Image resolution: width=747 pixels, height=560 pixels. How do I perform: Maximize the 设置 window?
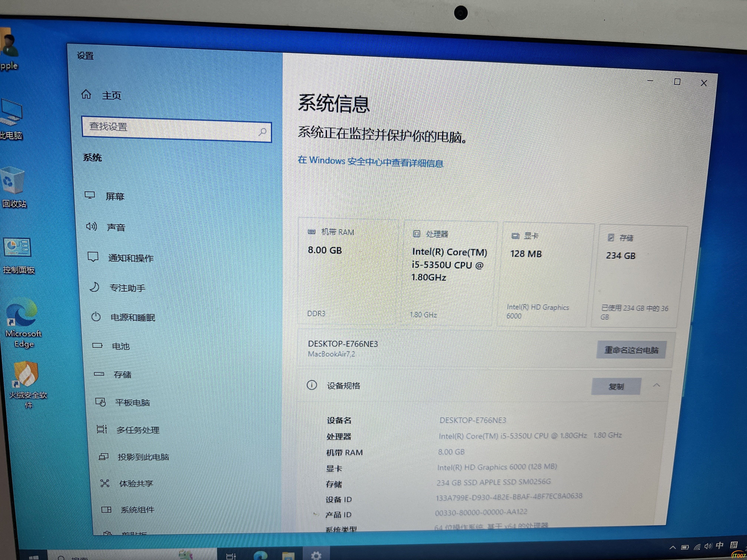pos(677,82)
